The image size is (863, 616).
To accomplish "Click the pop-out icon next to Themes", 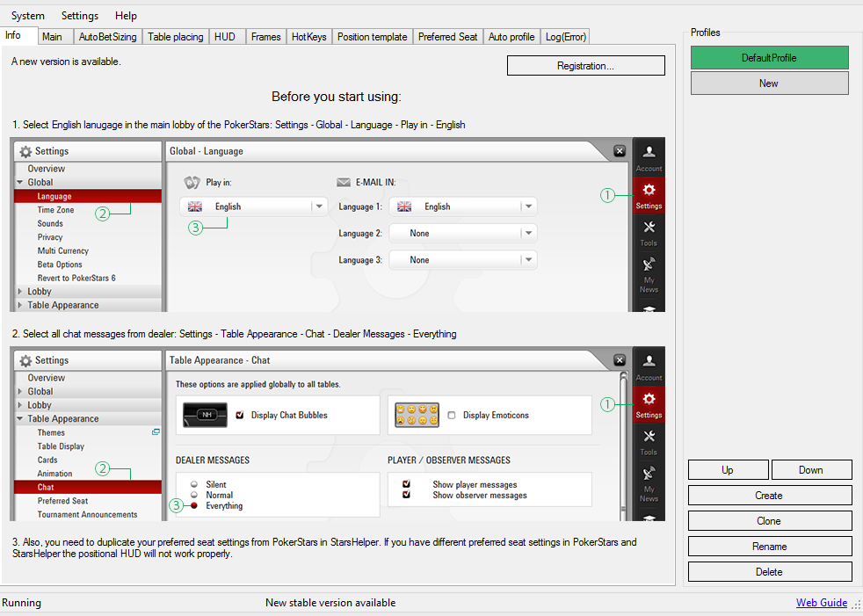I will (156, 432).
